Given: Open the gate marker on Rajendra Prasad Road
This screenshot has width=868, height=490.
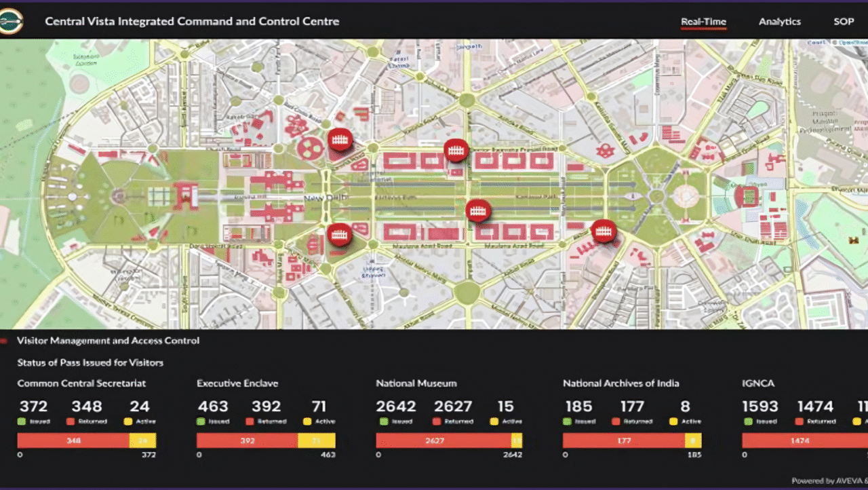Looking at the screenshot, I should click(456, 150).
